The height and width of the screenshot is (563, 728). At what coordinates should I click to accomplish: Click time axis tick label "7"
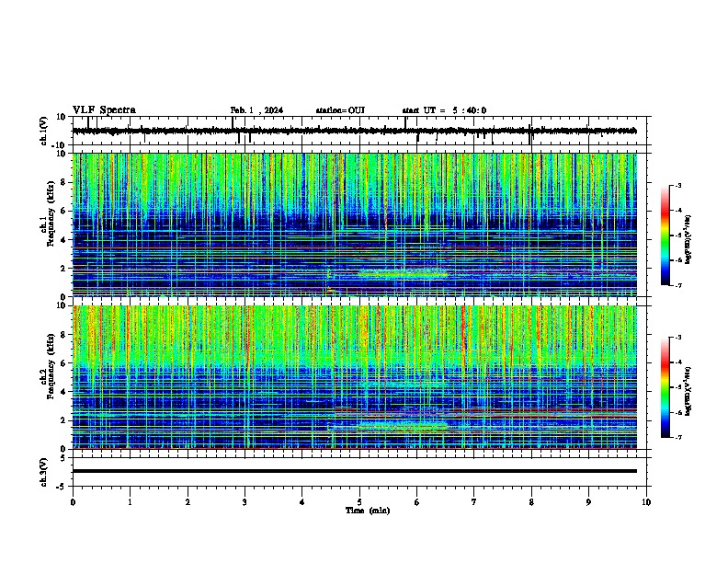(474, 502)
